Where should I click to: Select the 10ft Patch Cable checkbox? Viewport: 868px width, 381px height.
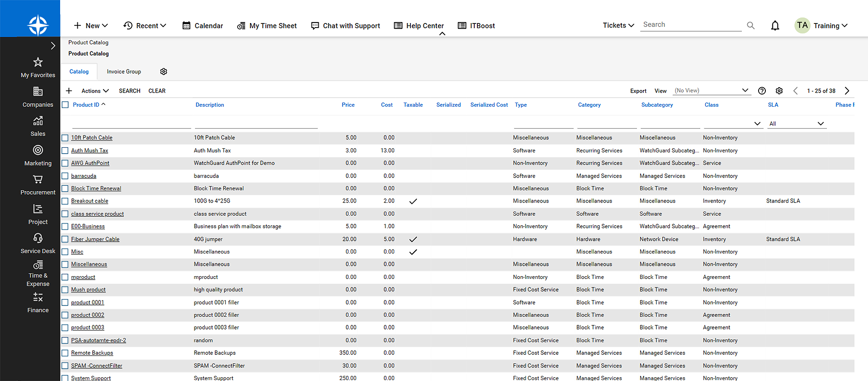(x=65, y=138)
